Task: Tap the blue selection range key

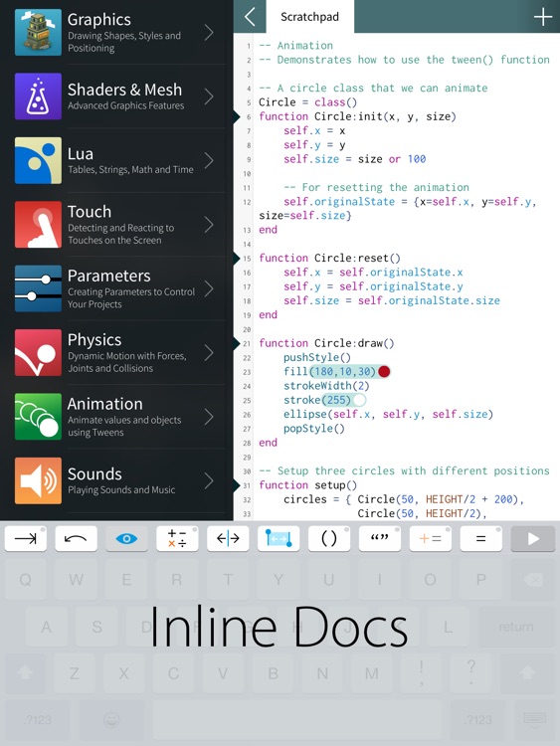Action: (x=279, y=538)
